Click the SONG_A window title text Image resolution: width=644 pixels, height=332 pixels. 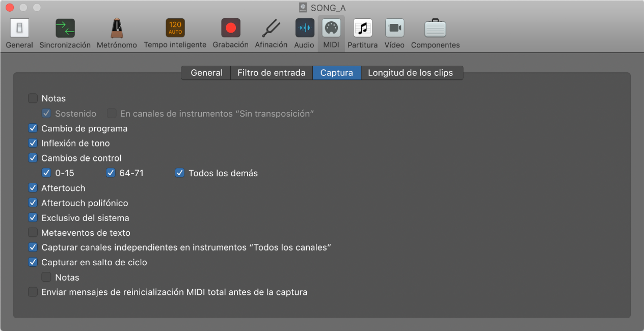[x=328, y=8]
